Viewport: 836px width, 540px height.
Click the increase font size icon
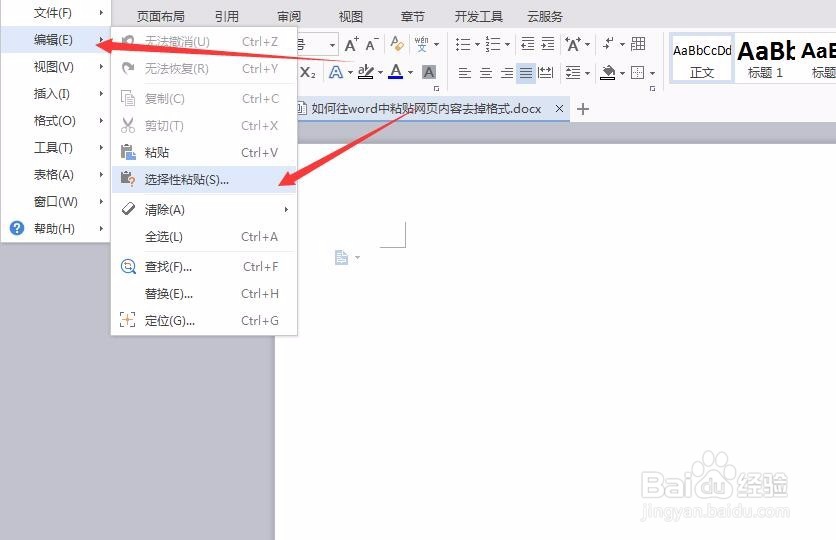click(351, 44)
